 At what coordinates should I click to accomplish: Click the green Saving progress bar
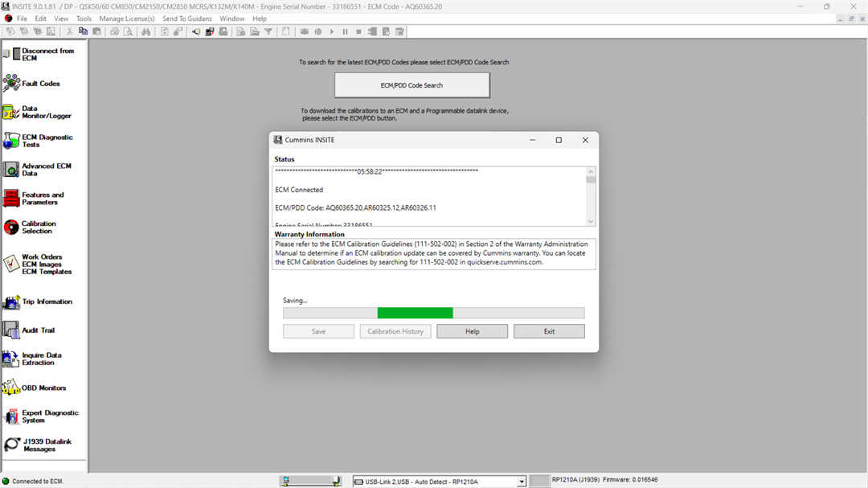[415, 313]
